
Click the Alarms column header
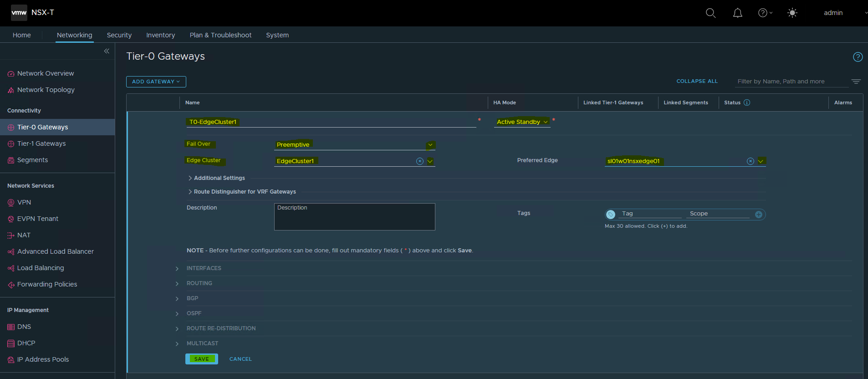point(843,102)
